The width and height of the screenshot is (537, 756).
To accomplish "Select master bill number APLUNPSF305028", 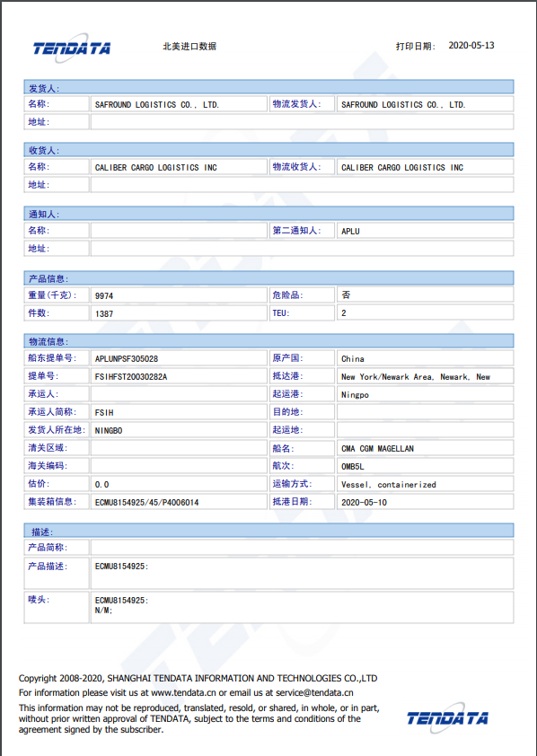I will [127, 359].
